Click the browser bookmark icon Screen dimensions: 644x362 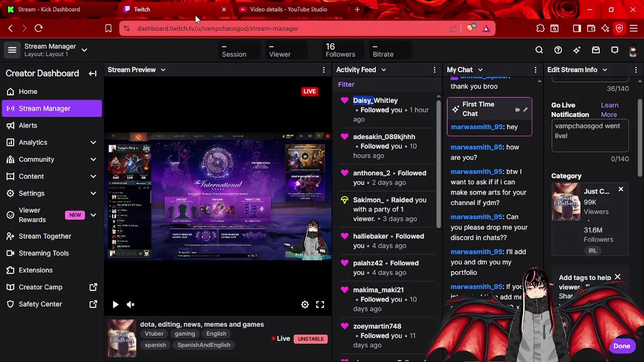tap(108, 28)
